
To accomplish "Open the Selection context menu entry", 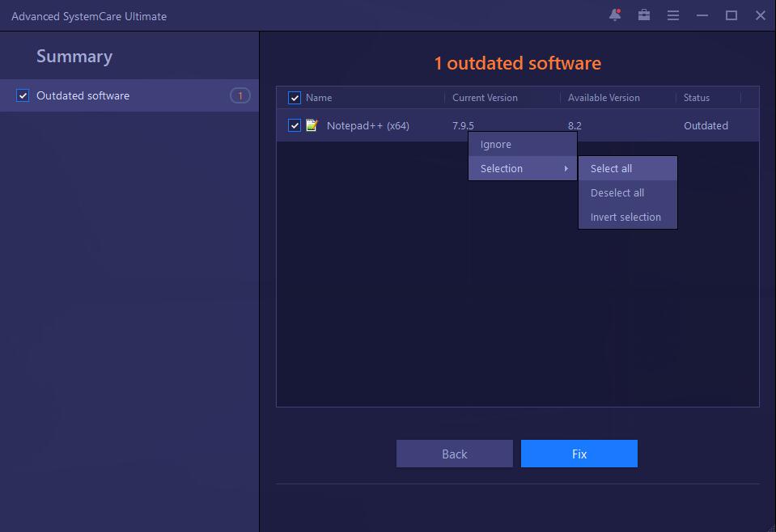I will pyautogui.click(x=523, y=169).
